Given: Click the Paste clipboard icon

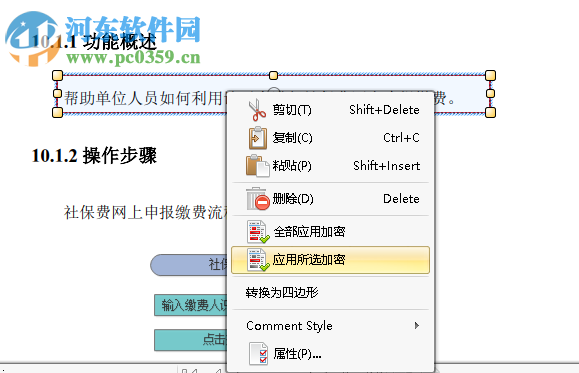Looking at the screenshot, I should tap(258, 166).
